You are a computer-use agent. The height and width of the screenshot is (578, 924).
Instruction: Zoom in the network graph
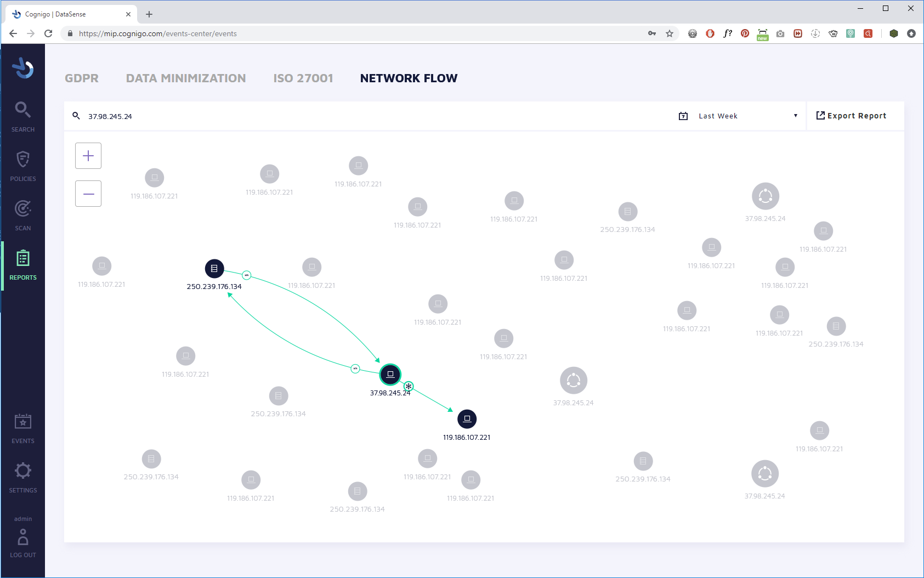(x=88, y=156)
